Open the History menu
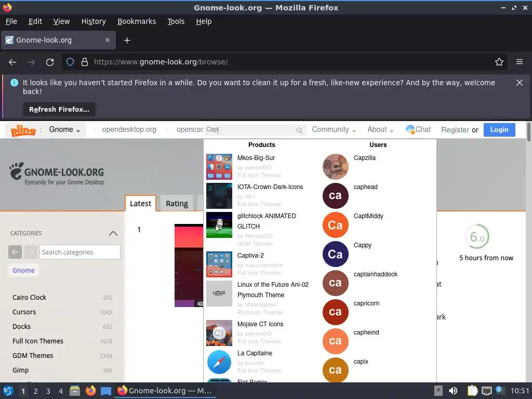The width and height of the screenshot is (532, 399). click(94, 21)
